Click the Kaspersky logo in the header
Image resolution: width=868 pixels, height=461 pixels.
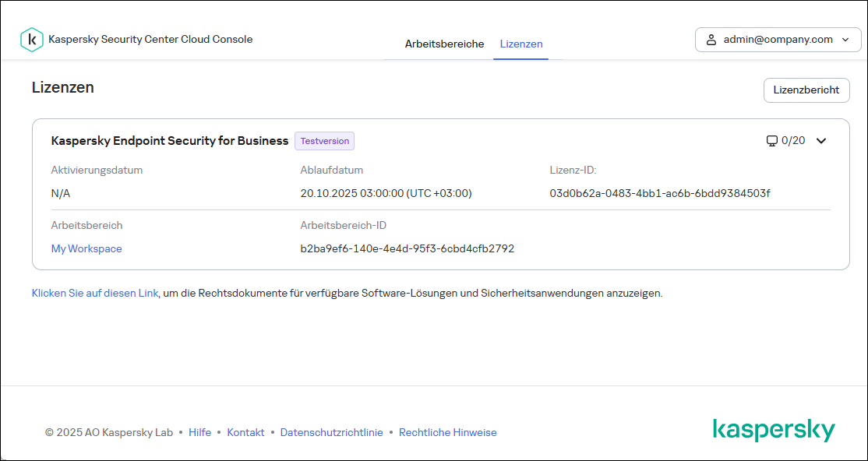point(32,39)
